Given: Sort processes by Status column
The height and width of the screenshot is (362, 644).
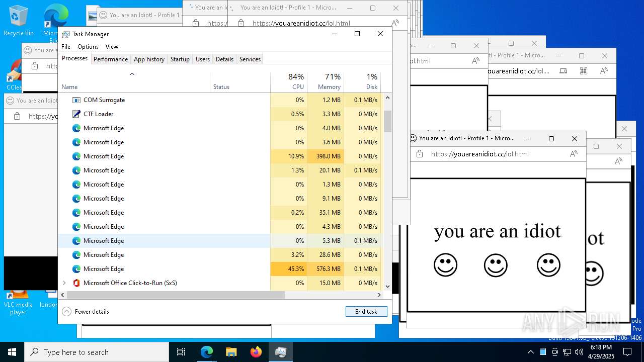Looking at the screenshot, I should (x=240, y=82).
